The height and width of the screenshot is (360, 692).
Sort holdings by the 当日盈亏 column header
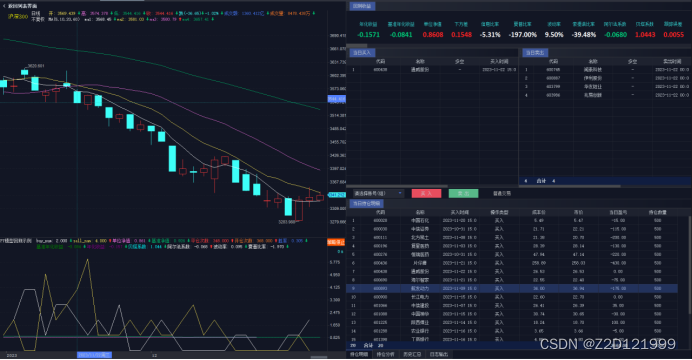618,212
